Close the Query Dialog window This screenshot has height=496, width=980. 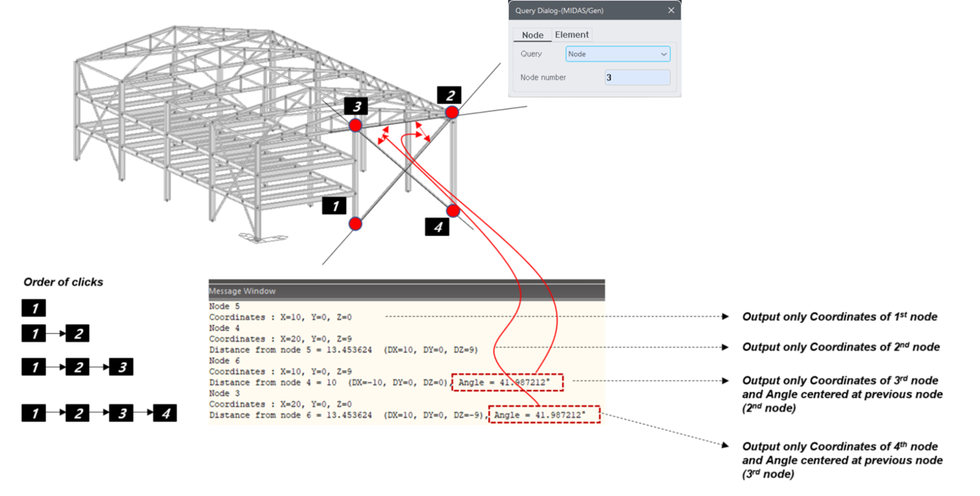(671, 10)
